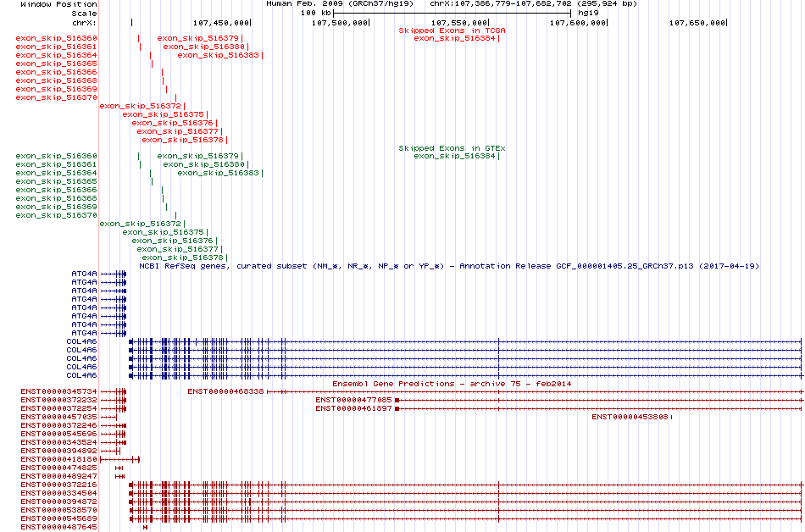Click 'Skipped Exons in TCGA' track title
The height and width of the screenshot is (532, 805).
click(452, 30)
